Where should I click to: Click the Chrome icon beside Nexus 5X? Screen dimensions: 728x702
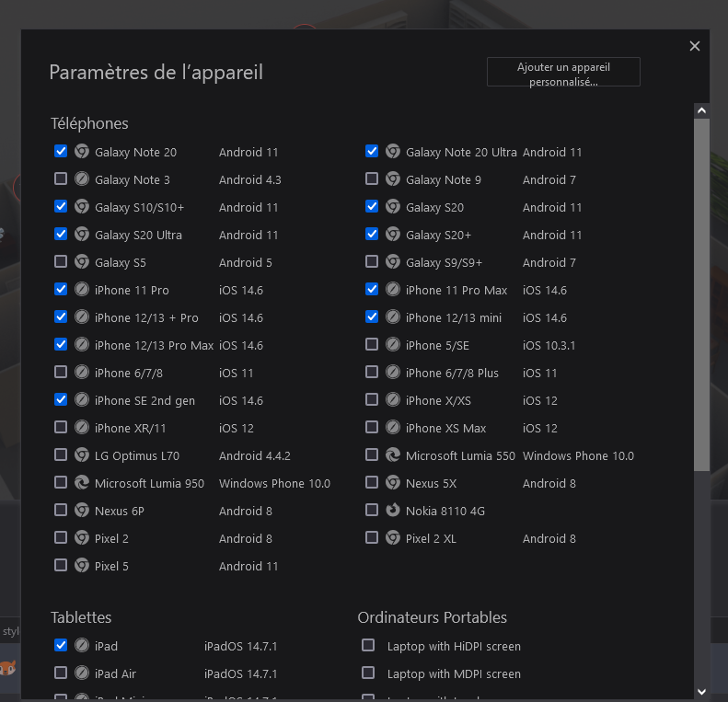[x=393, y=483]
